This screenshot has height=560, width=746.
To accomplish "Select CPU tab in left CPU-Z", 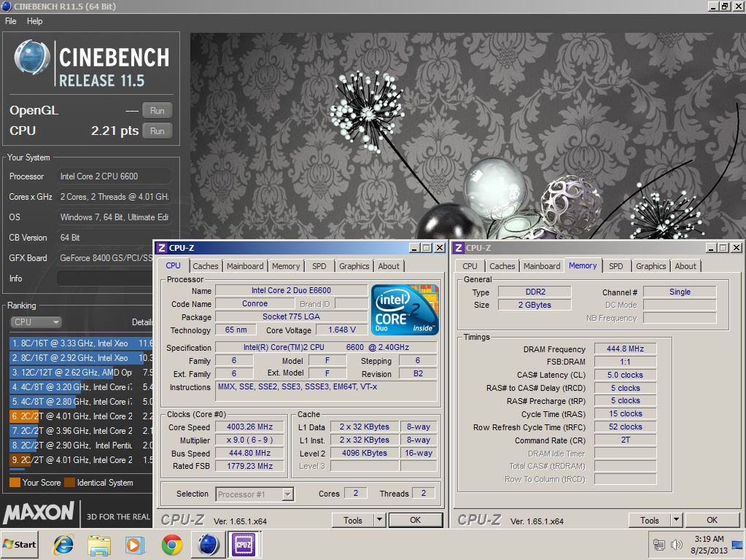I will tap(173, 265).
